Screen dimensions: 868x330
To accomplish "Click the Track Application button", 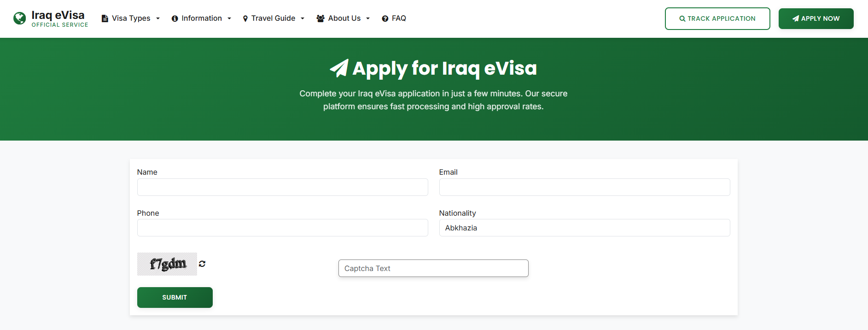I will [x=717, y=18].
